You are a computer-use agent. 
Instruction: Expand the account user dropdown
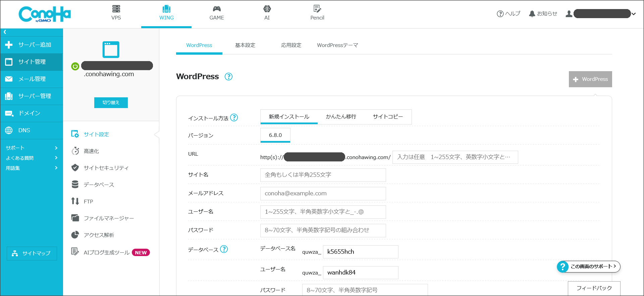tap(634, 14)
